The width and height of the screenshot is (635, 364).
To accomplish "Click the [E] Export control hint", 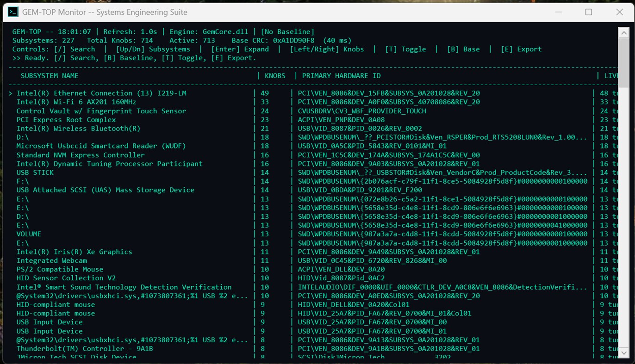I will coord(521,49).
